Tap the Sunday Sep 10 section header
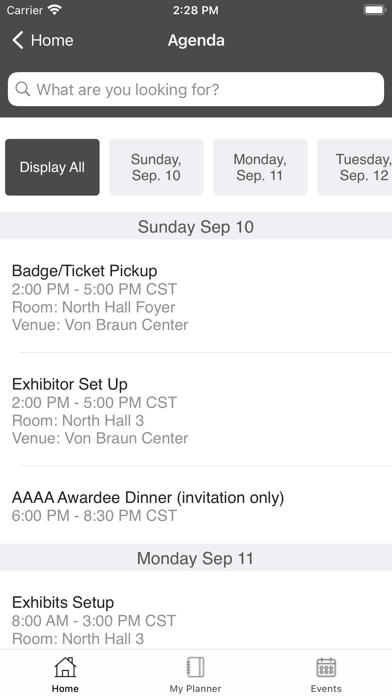Screen dimensions: 392x696 (196, 226)
